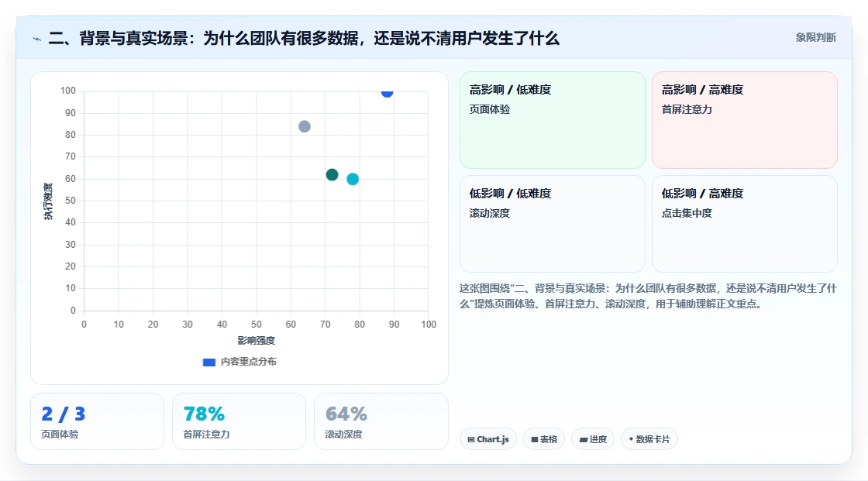Click the gray scatter point near 84
Image resolution: width=868 pixels, height=481 pixels.
[305, 127]
